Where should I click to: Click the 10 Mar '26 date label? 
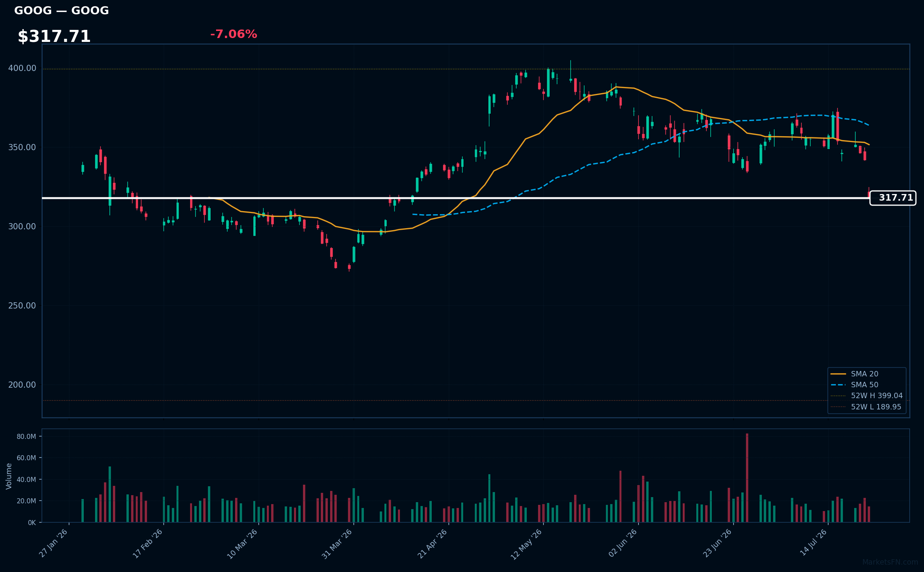pos(242,543)
